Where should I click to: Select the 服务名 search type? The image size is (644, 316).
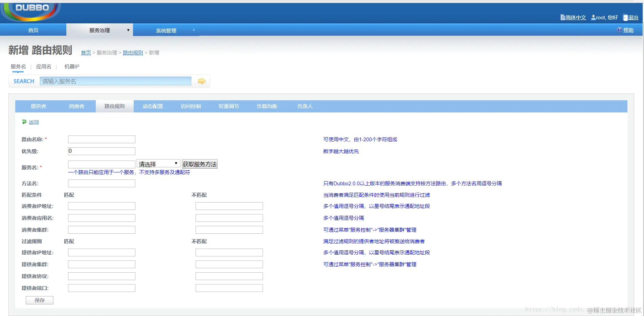tap(18, 67)
